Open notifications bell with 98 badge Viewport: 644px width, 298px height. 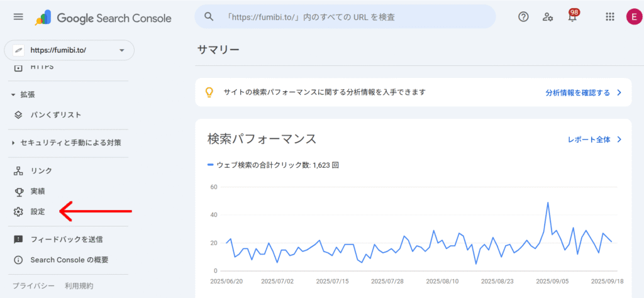[x=572, y=17]
